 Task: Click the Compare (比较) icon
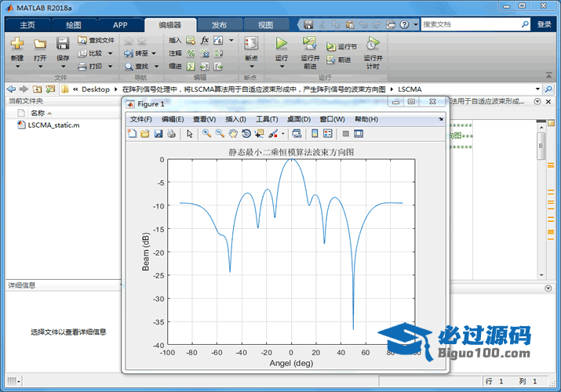pyautogui.click(x=82, y=53)
